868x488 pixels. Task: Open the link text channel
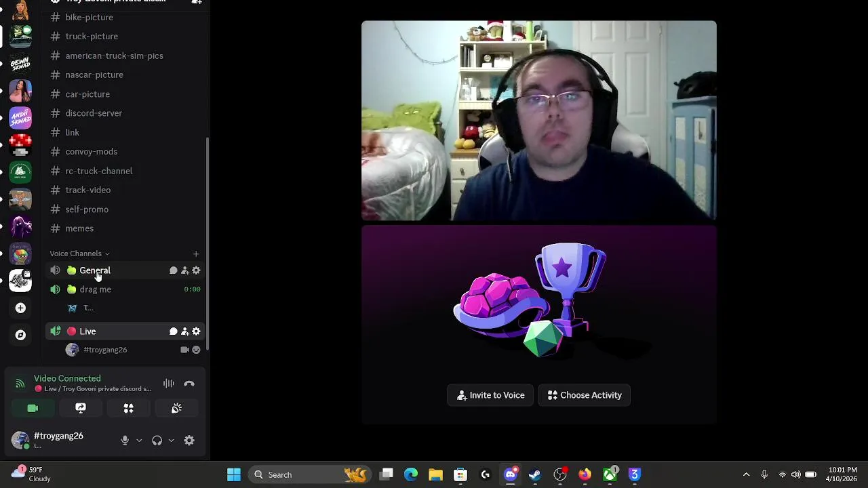(x=72, y=132)
